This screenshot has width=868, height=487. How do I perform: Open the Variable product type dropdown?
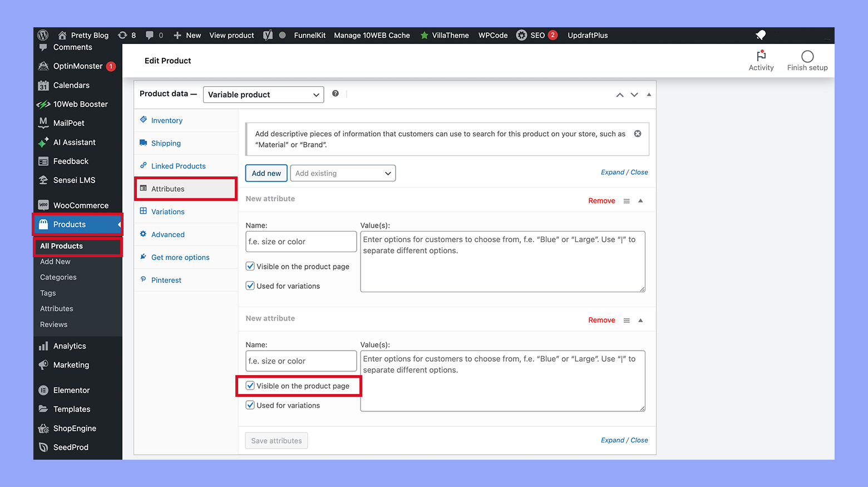tap(263, 94)
